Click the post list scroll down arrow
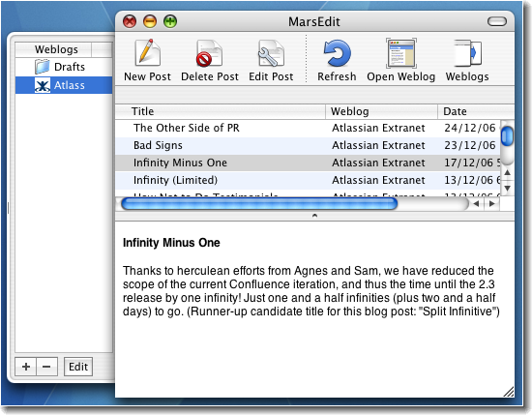The image size is (532, 415). pos(507,188)
